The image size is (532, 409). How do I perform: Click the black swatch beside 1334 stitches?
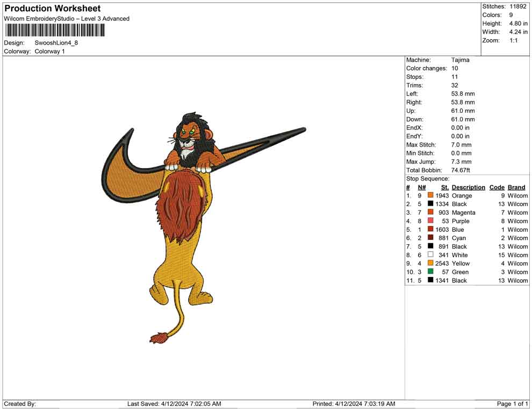click(430, 203)
